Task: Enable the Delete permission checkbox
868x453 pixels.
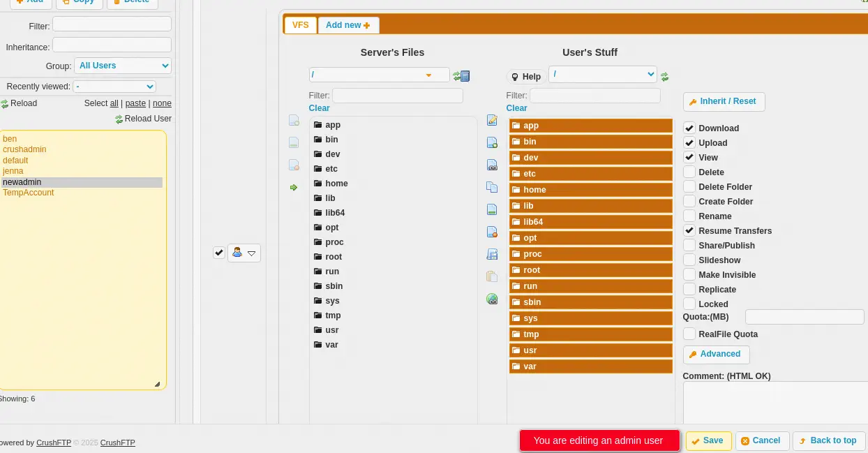Action: tap(689, 172)
